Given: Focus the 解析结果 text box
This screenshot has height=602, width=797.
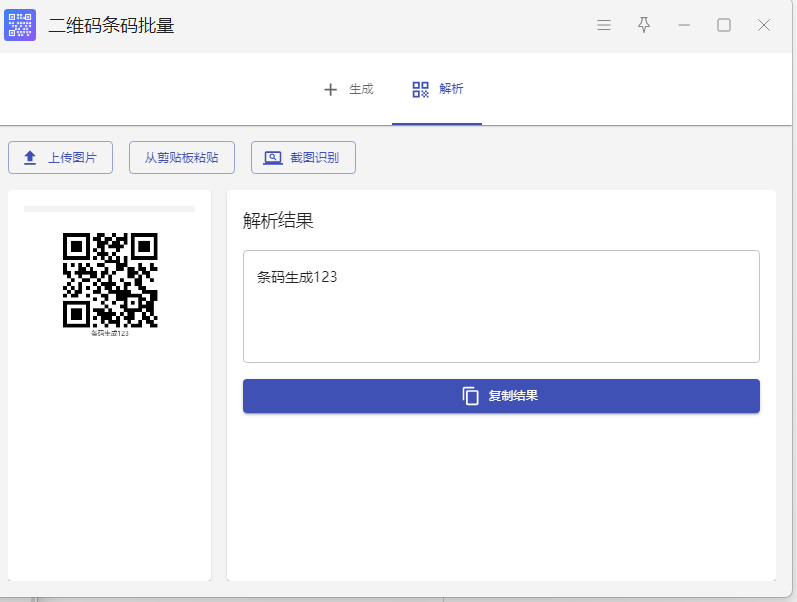Looking at the screenshot, I should [x=501, y=306].
